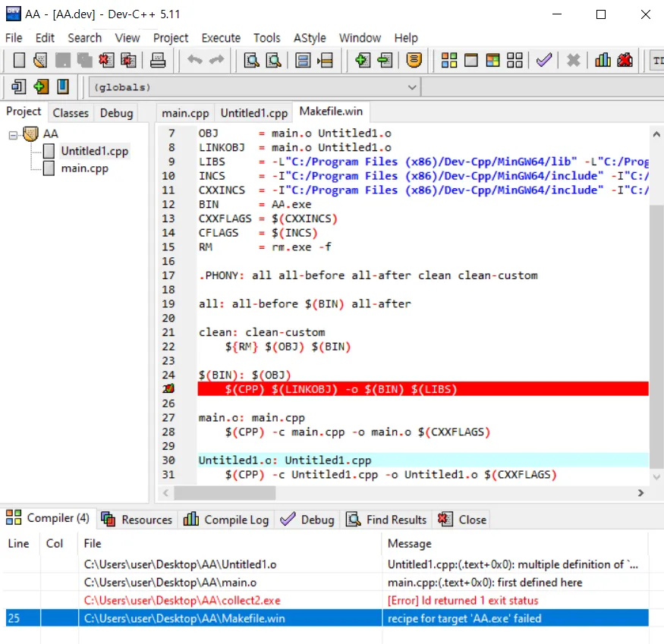The width and height of the screenshot is (664, 644).
Task: Switch to the main.cpp editor tab
Action: pos(185,113)
